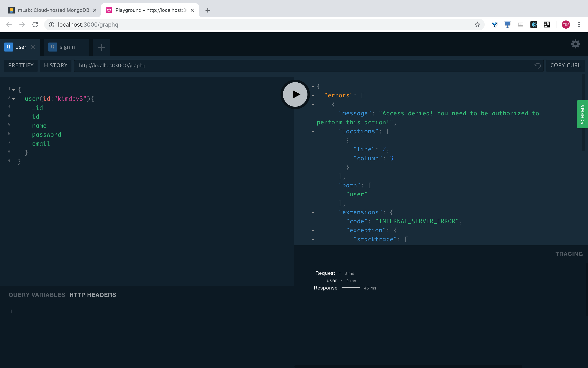
Task: Reload schema icon in endpoint bar
Action: click(537, 66)
